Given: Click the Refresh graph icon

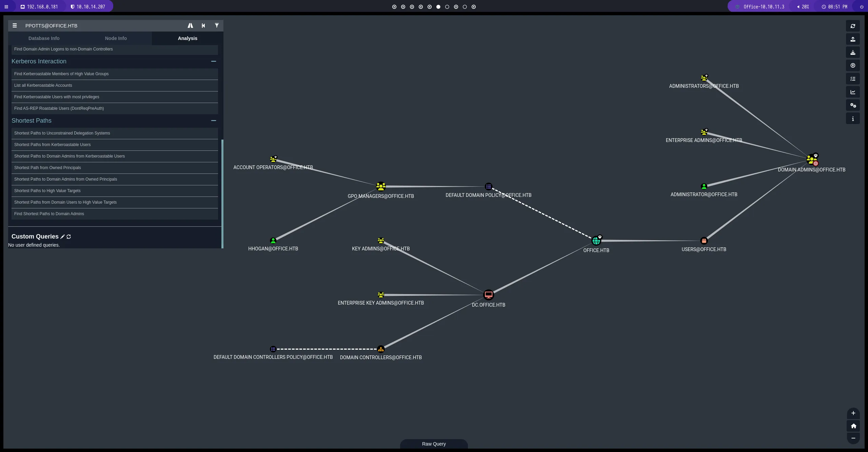Looking at the screenshot, I should point(853,26).
